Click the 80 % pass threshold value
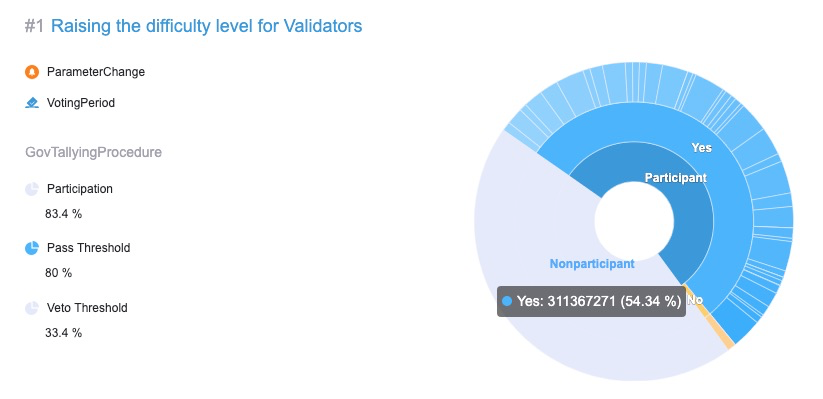The image size is (823, 399). coord(58,273)
